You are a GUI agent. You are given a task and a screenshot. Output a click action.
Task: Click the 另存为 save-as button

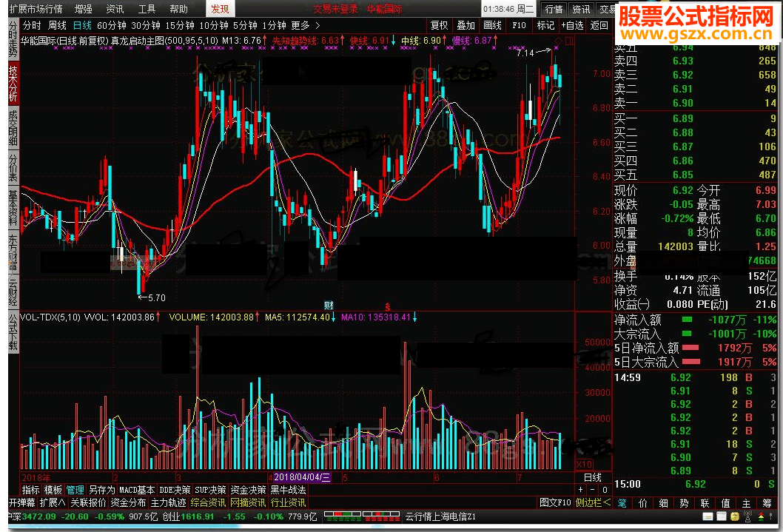coord(102,490)
